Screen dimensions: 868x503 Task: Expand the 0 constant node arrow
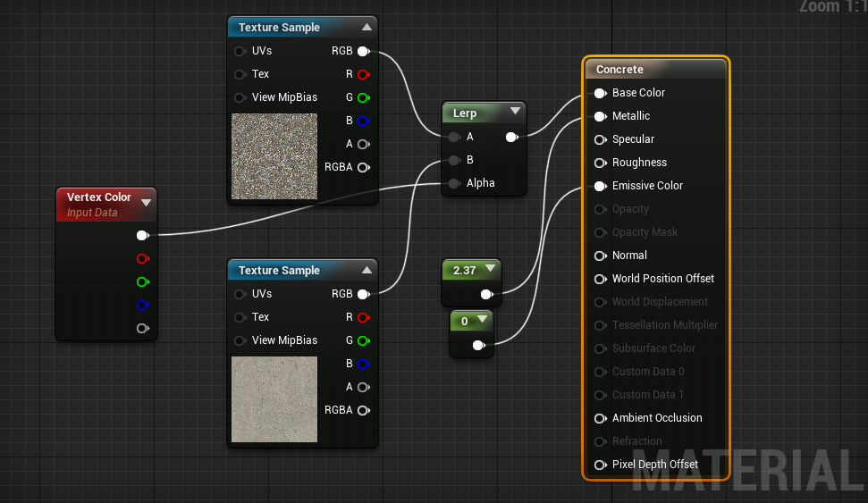point(482,319)
